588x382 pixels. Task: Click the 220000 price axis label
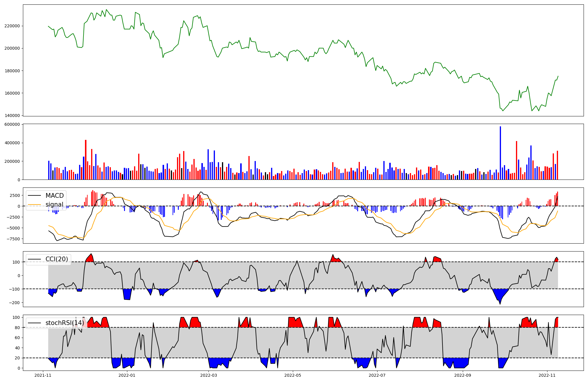(x=12, y=26)
